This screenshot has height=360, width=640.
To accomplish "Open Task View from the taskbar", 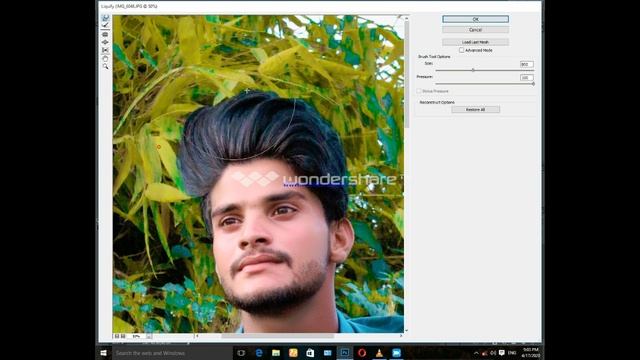I will click(x=241, y=353).
